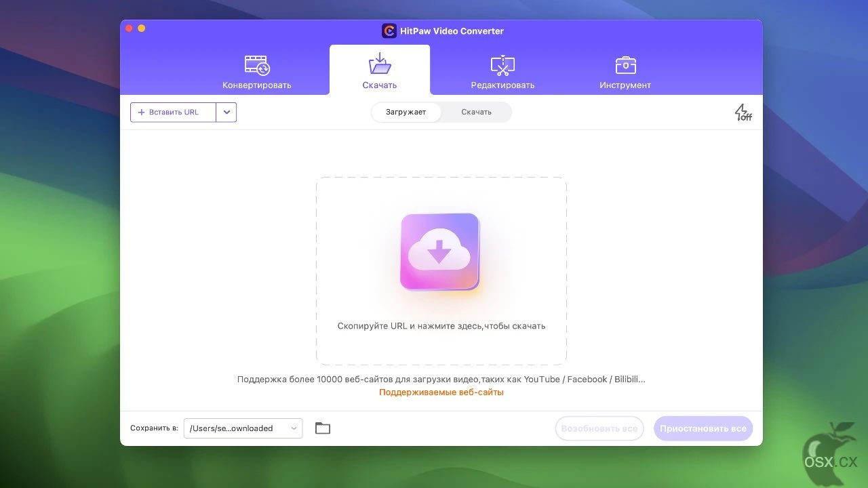Click the Возобновить все button
This screenshot has width=868, height=488.
[x=599, y=428]
